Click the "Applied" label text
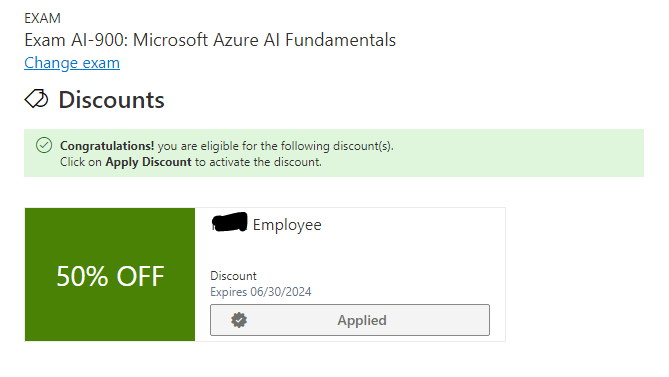This screenshot has width=669, height=377. point(362,320)
